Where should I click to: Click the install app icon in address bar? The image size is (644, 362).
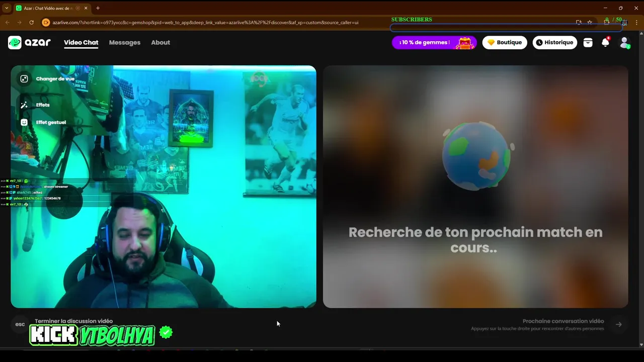[579, 22]
